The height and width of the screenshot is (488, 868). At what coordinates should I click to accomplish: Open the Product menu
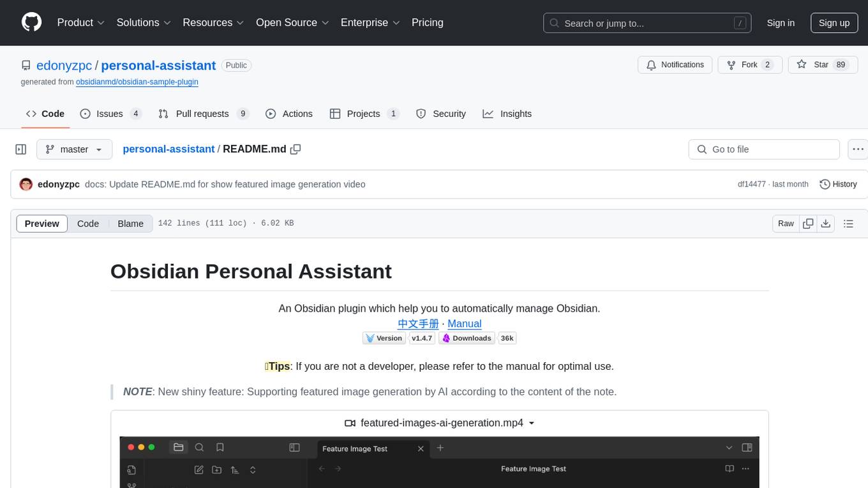coord(81,22)
